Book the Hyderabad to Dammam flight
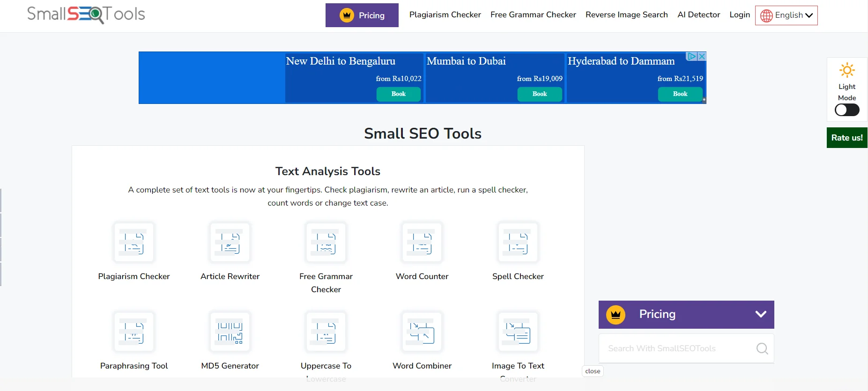Viewport: 868px width, 391px height. click(x=680, y=94)
